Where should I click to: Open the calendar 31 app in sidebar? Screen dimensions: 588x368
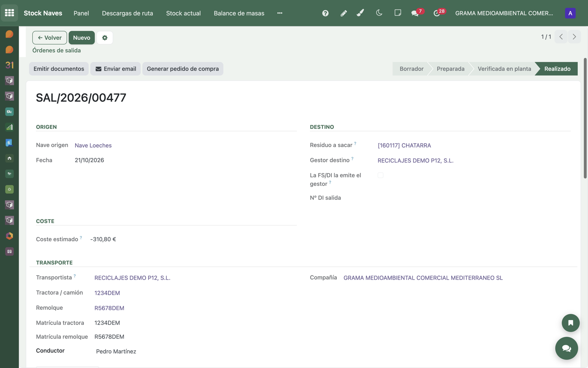pos(10,65)
